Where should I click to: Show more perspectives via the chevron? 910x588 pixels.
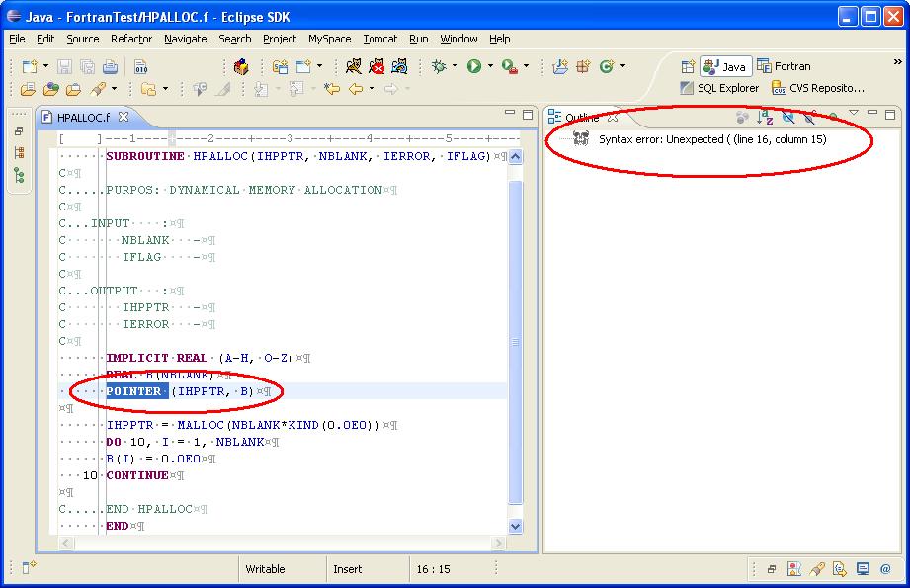(x=897, y=61)
